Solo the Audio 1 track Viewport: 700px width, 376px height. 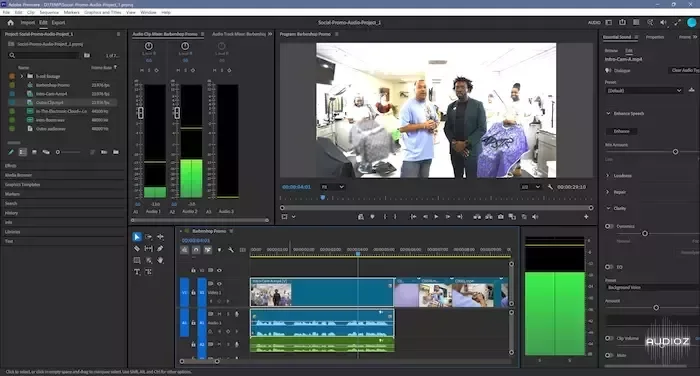coord(228,314)
